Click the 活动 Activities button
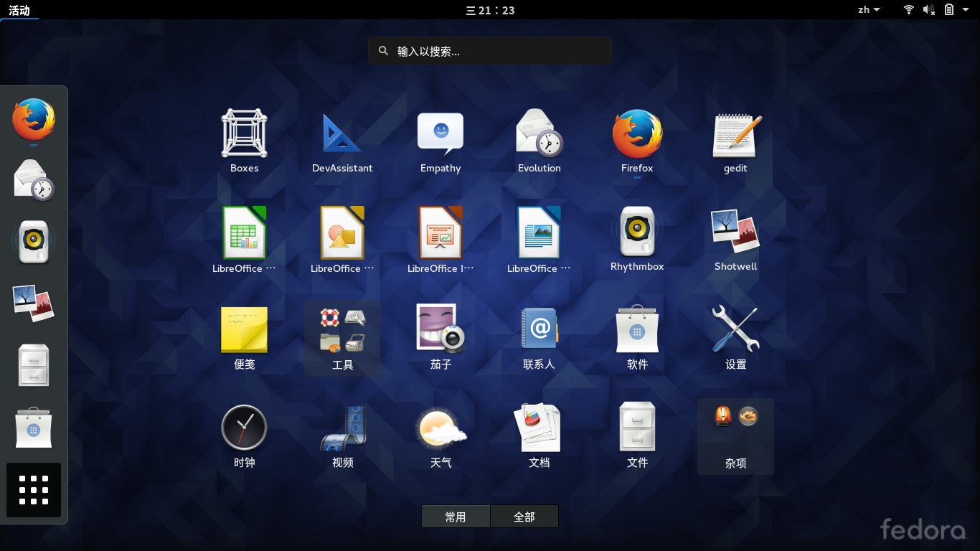Screen dimensions: 980x551 tap(19, 10)
